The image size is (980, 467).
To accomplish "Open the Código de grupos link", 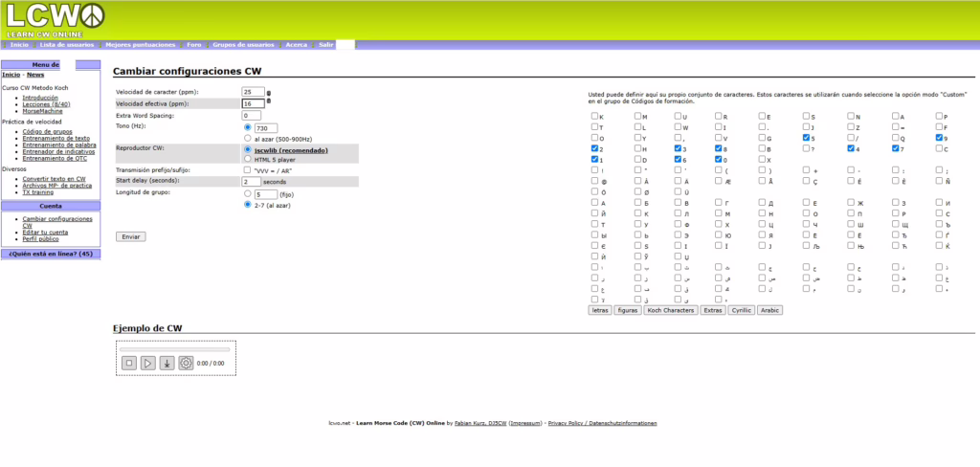I will pos(48,131).
